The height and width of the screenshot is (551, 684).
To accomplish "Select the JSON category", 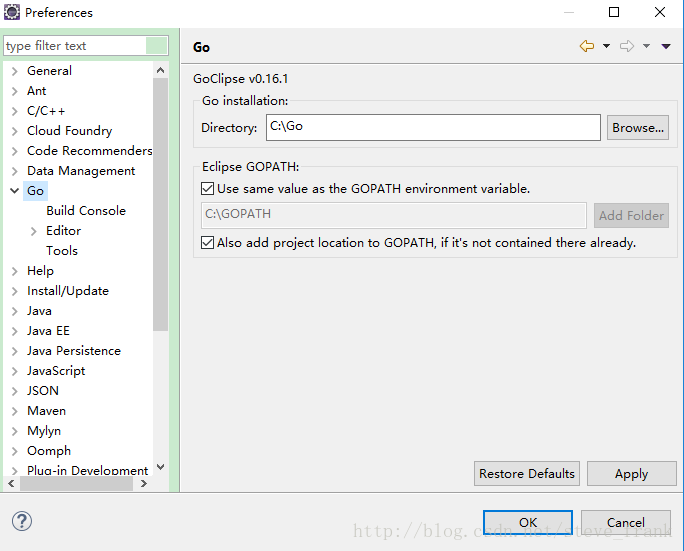I will (x=43, y=391).
